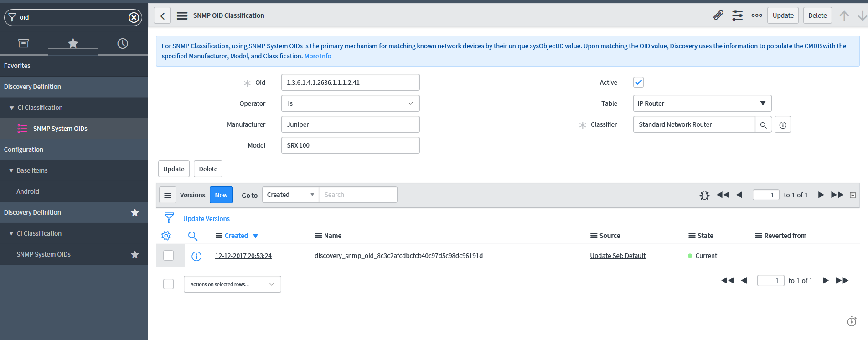Screen dimensions: 868x340
Task: Edit the Oid input field
Action: [x=350, y=82]
